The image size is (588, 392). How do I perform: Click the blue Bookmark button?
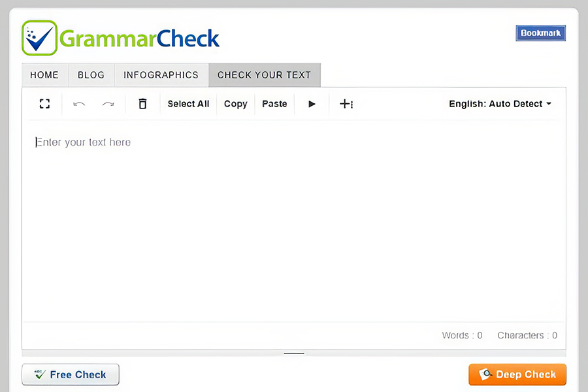pyautogui.click(x=540, y=33)
